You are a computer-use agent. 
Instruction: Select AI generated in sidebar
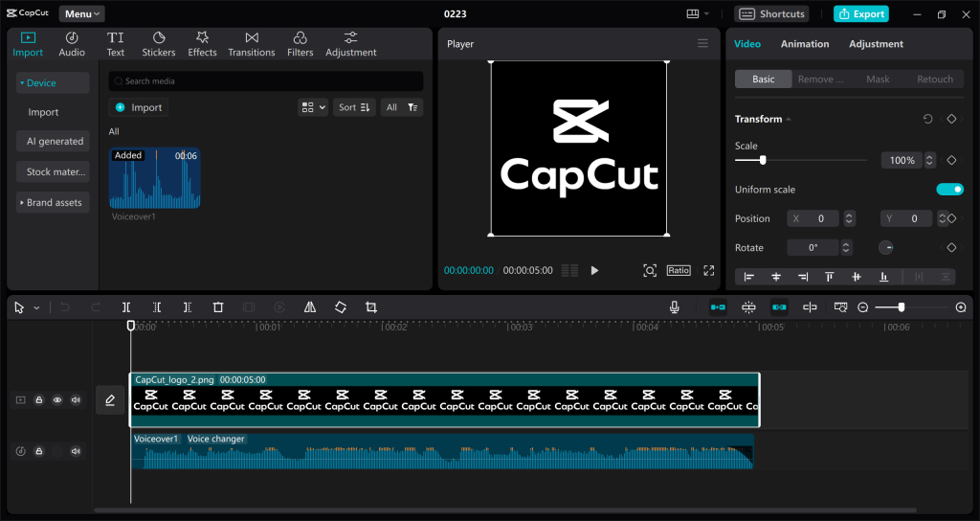tap(55, 142)
